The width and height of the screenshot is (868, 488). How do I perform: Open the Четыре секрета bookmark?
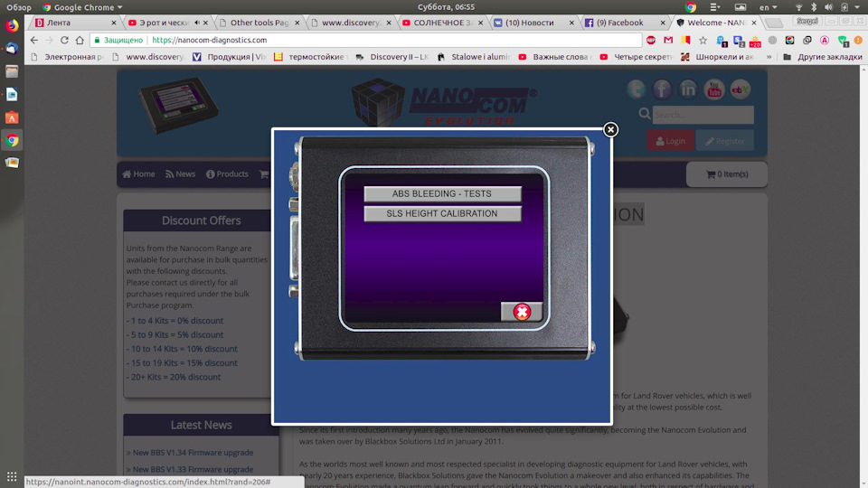click(637, 57)
